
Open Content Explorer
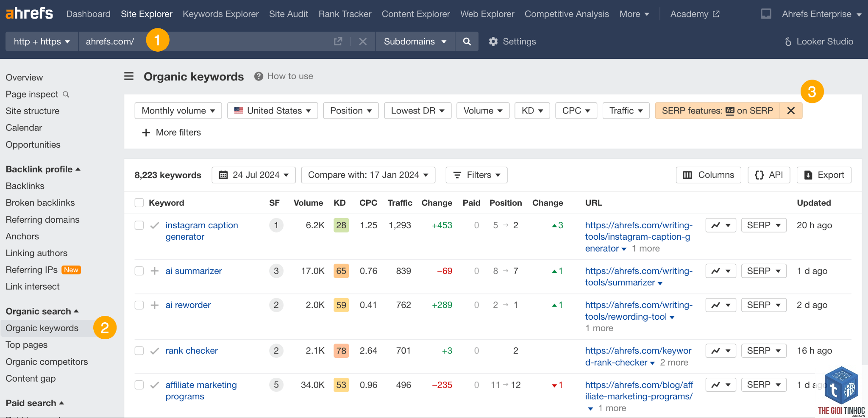coord(416,14)
